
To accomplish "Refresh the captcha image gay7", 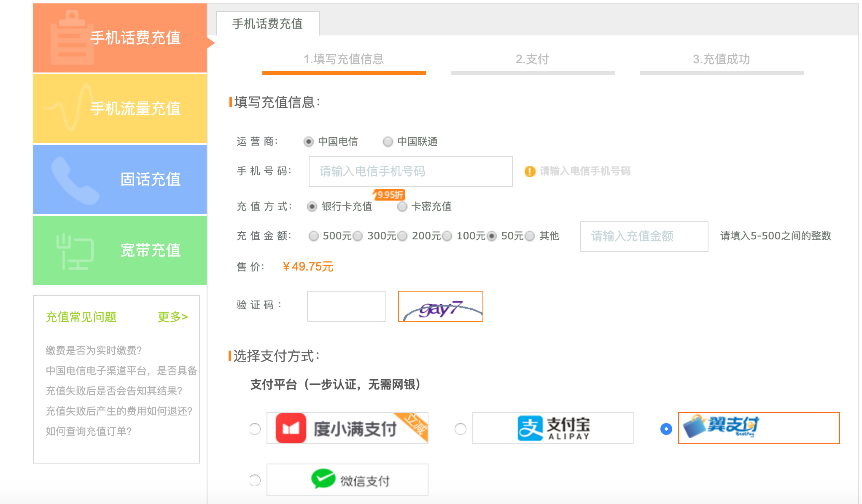I will click(x=441, y=306).
